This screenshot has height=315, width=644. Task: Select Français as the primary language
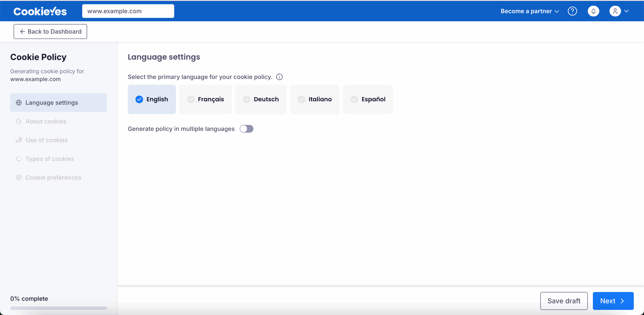(x=205, y=99)
